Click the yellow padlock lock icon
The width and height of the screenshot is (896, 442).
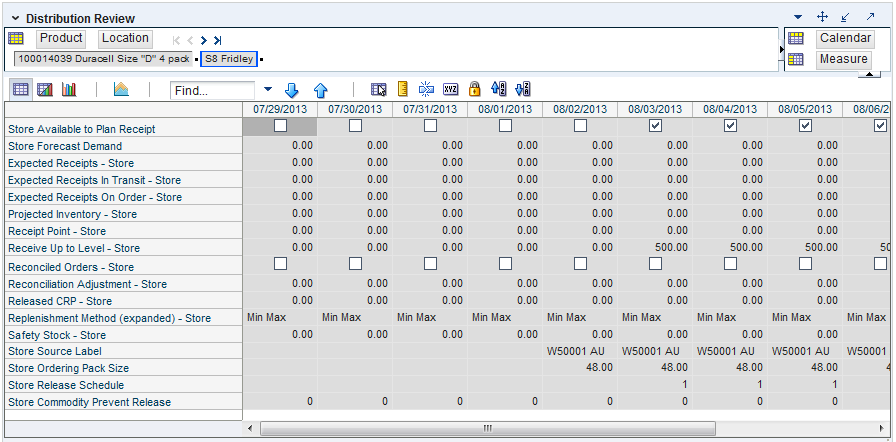tap(474, 89)
